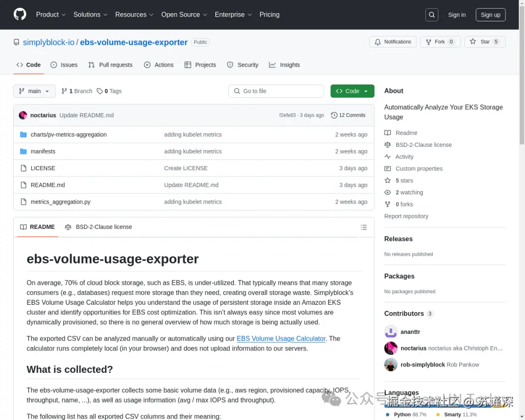This screenshot has width=525, height=420.
Task: Expand the Open Source menu
Action: tap(184, 15)
